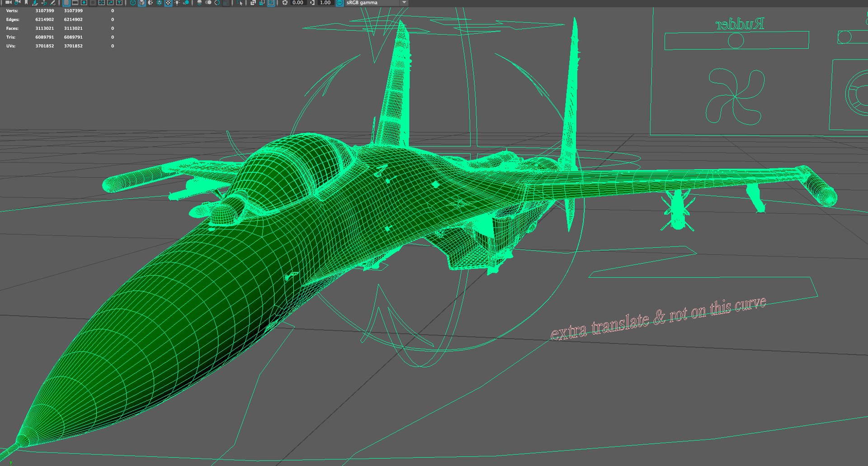Toggle X-Ray Joints icon

(x=270, y=3)
